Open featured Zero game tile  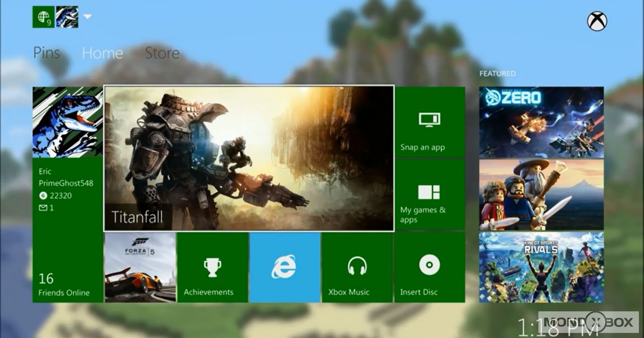pos(541,122)
